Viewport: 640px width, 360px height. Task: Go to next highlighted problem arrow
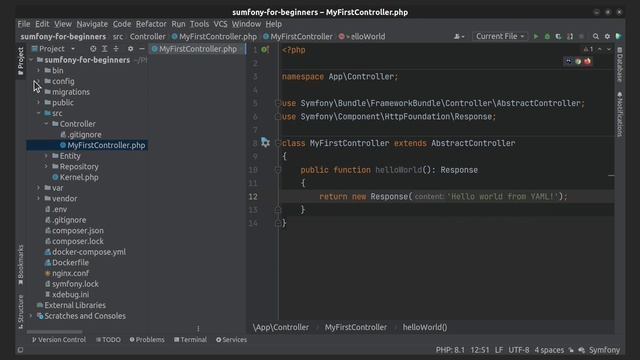609,49
